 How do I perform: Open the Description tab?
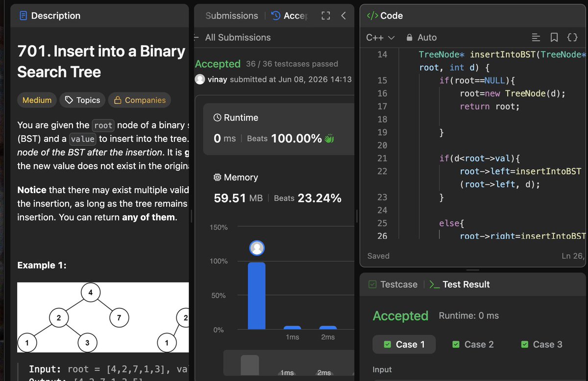tap(49, 16)
